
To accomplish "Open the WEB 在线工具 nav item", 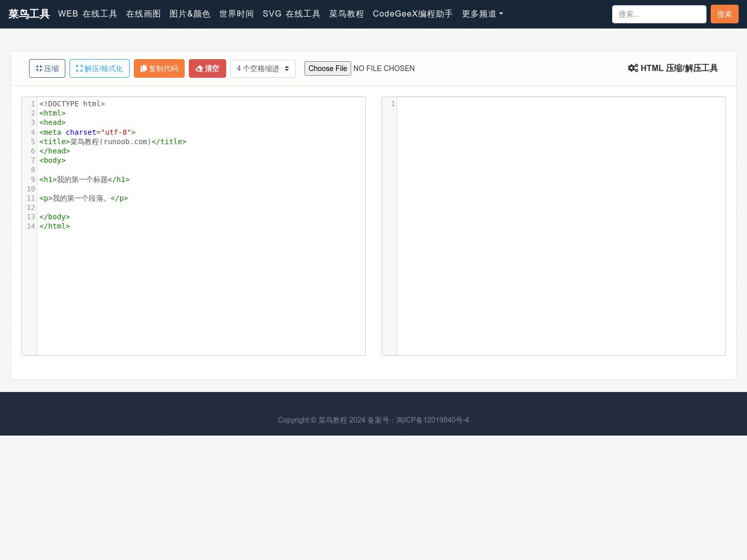I will pos(88,14).
